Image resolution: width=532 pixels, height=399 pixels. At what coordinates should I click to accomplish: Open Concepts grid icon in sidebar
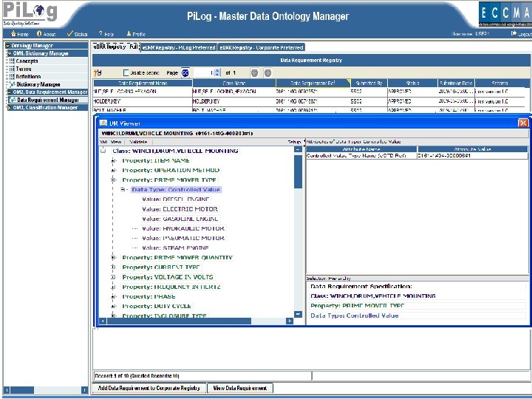coord(11,61)
